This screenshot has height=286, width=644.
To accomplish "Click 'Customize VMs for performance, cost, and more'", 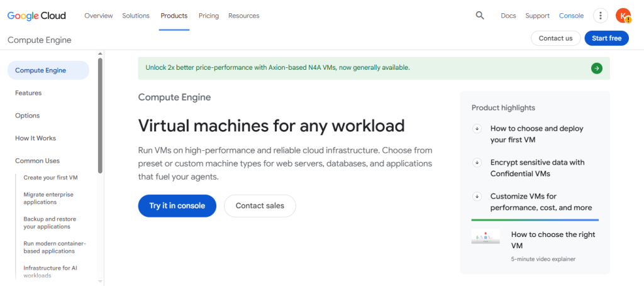I will (x=541, y=202).
